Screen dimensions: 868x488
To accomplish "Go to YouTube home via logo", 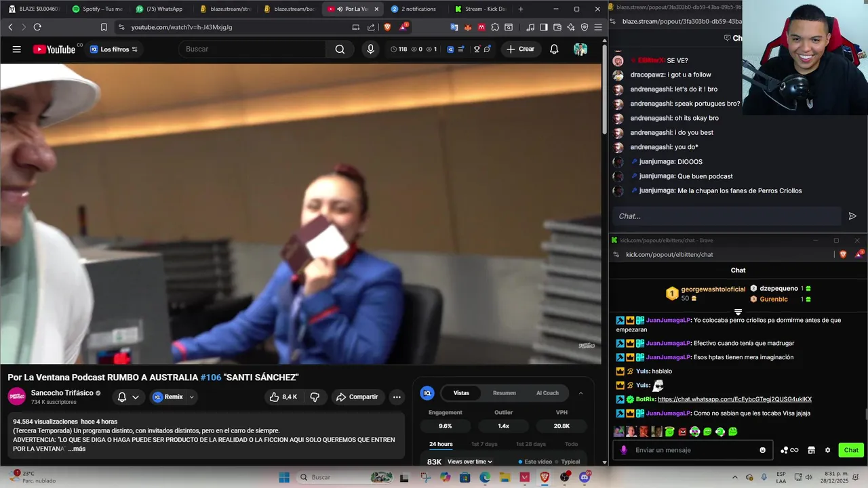I will pyautogui.click(x=54, y=49).
